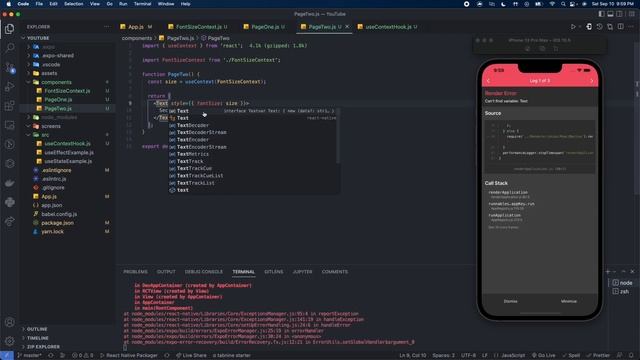Click Spell in status bar
Image resolution: width=640 pixels, height=360 pixels.
pos(571,356)
